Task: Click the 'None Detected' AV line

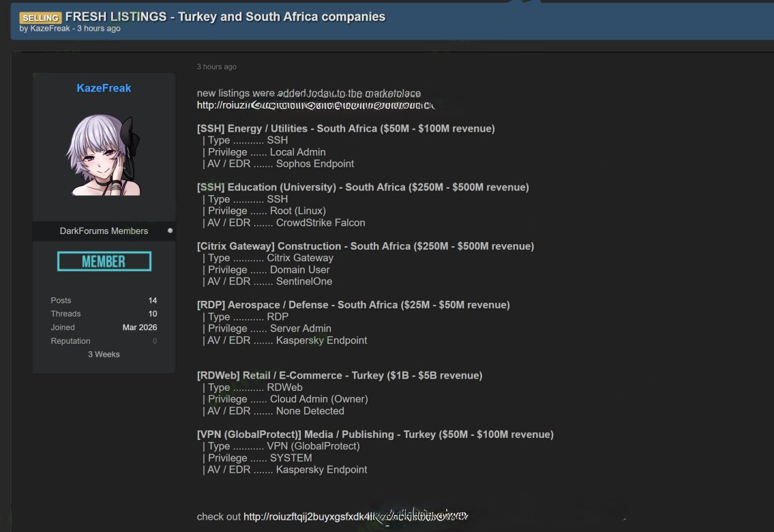Action: (x=273, y=411)
